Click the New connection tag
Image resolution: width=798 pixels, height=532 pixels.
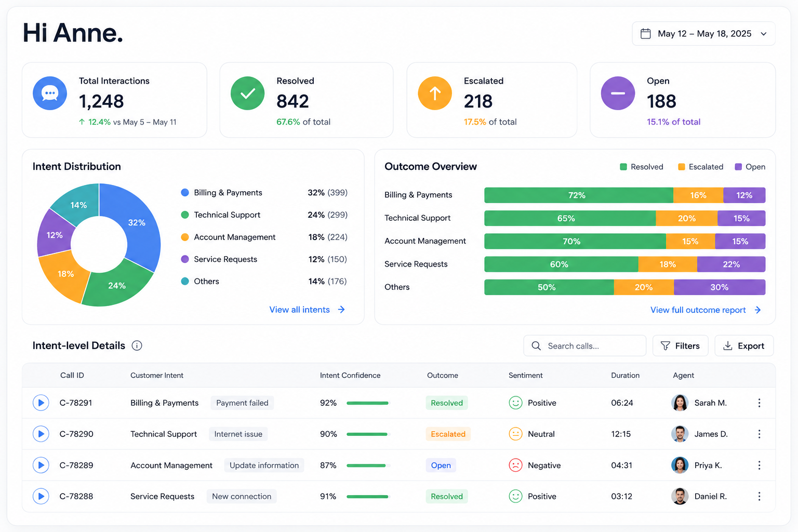pos(242,497)
